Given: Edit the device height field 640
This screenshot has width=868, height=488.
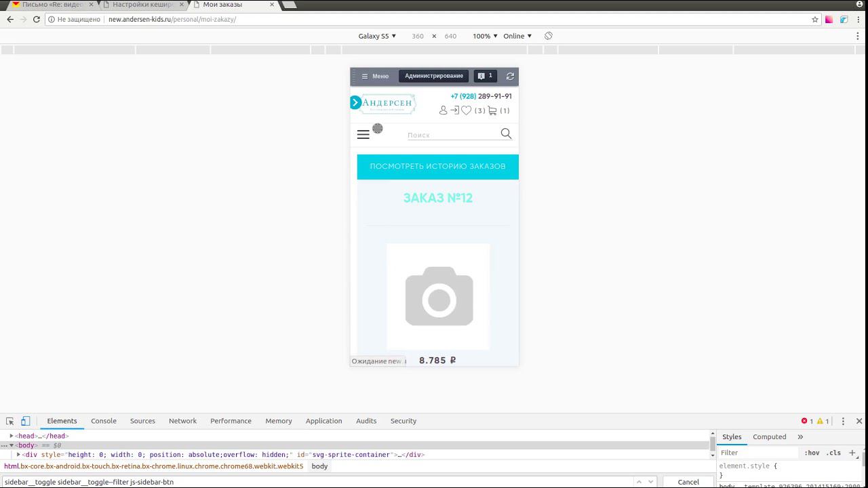Looking at the screenshot, I should (450, 36).
